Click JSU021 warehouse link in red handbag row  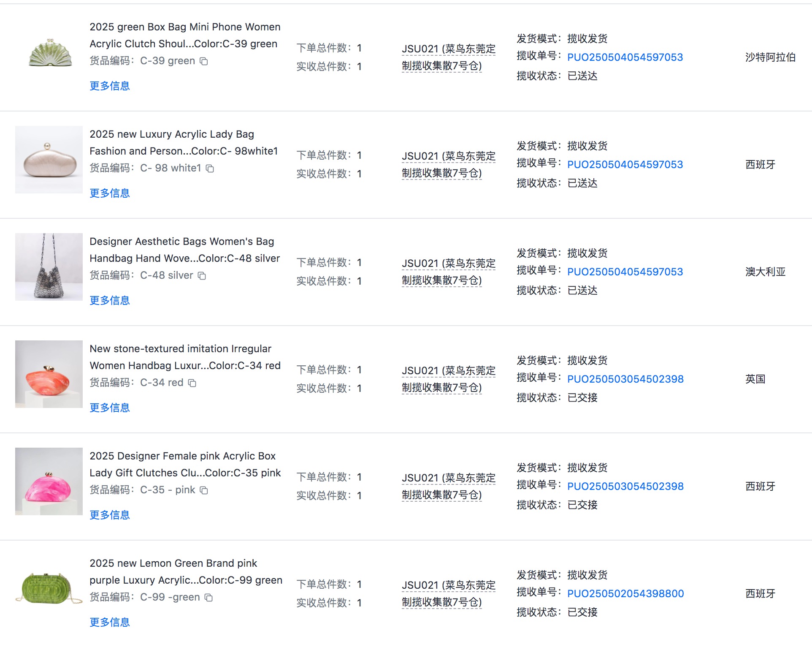click(448, 379)
